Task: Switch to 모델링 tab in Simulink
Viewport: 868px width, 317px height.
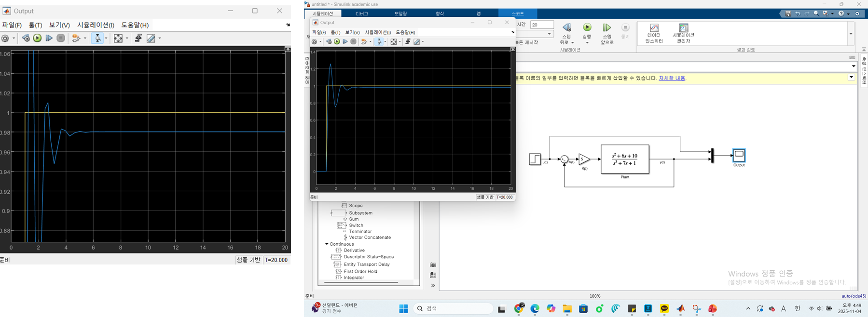Action: point(400,14)
